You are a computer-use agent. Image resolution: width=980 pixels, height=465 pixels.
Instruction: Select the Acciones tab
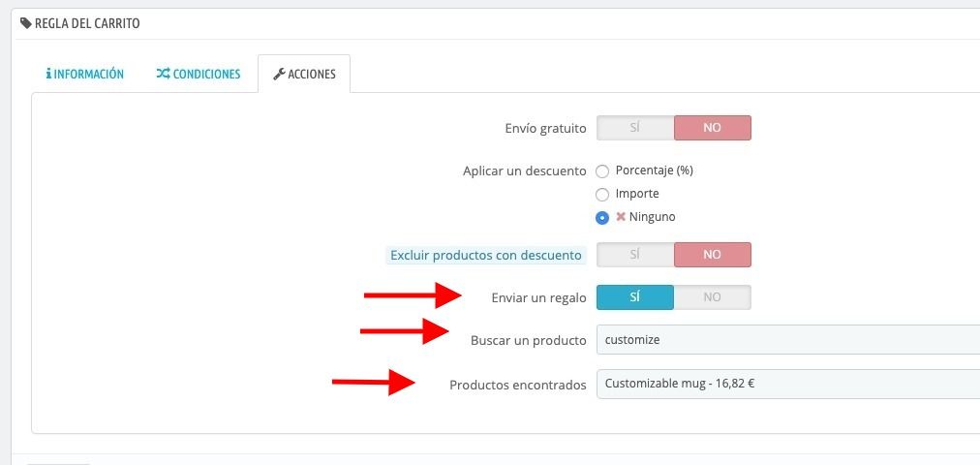click(304, 74)
